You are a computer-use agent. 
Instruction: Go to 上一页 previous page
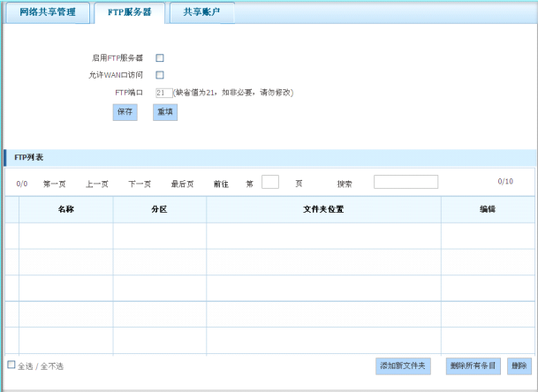97,184
